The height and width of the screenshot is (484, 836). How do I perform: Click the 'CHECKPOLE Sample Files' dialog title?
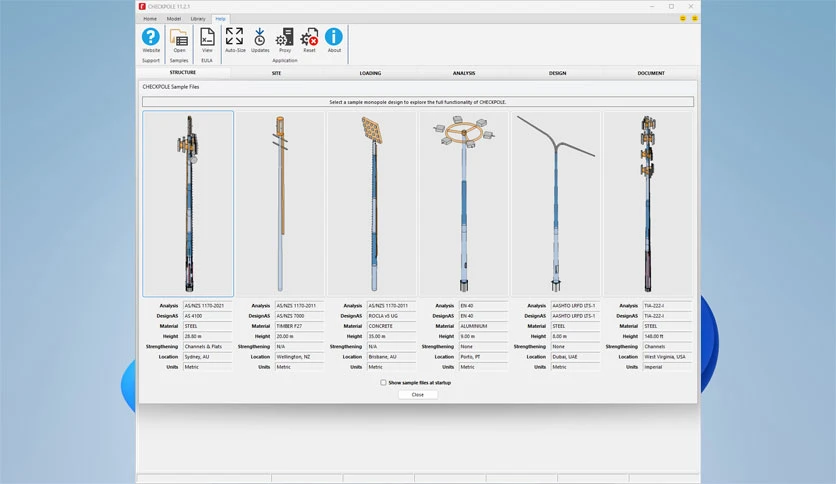171,87
